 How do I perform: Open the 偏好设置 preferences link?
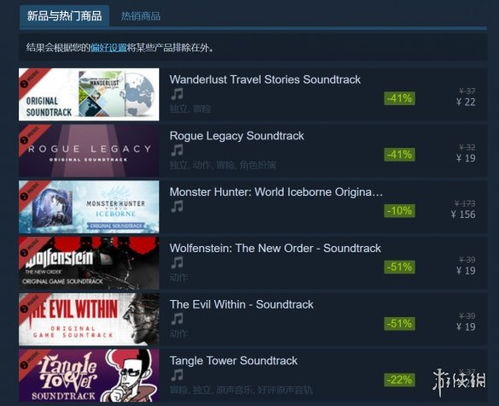click(x=108, y=48)
